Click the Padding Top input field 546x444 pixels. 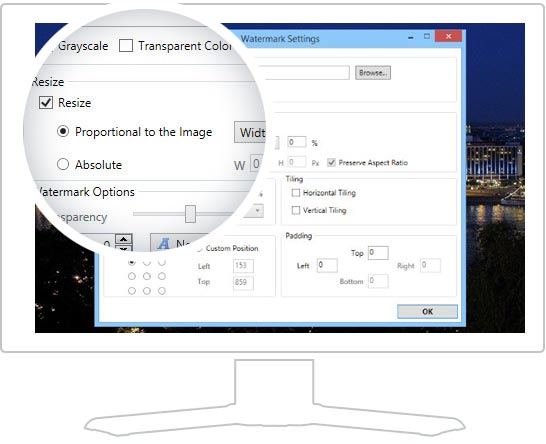tap(378, 252)
